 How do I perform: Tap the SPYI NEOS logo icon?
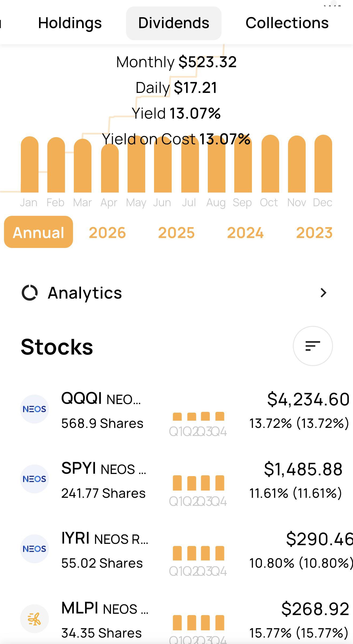click(34, 479)
